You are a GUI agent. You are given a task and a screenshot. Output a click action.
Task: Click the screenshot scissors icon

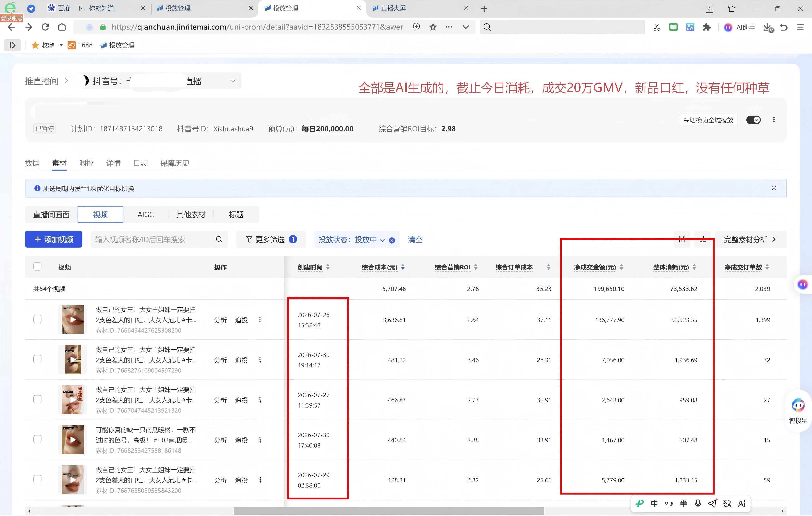click(657, 27)
